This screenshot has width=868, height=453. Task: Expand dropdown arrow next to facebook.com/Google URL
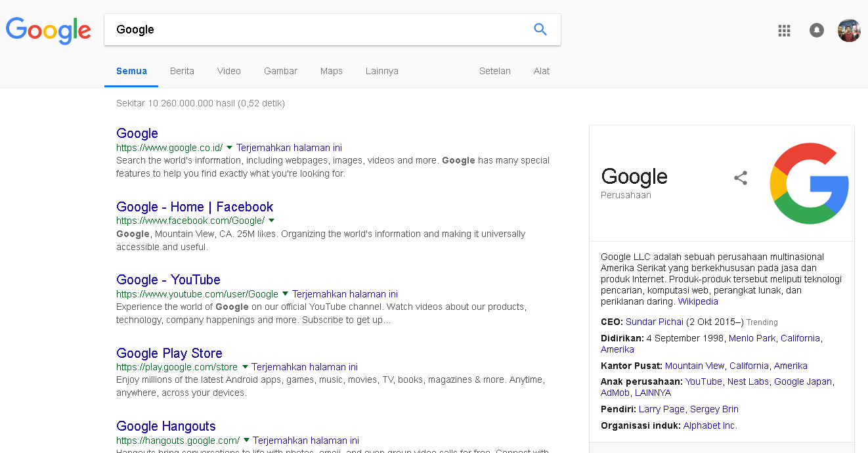[271, 220]
